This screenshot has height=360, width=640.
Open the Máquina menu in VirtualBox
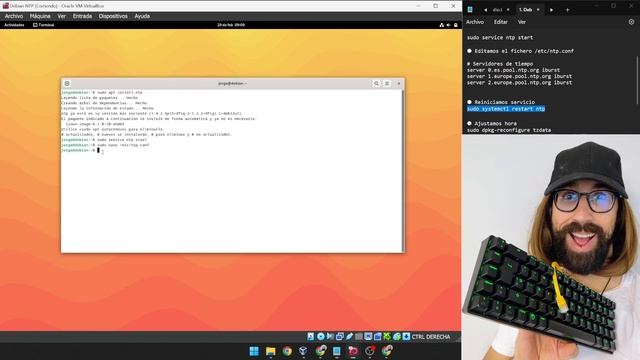point(40,16)
